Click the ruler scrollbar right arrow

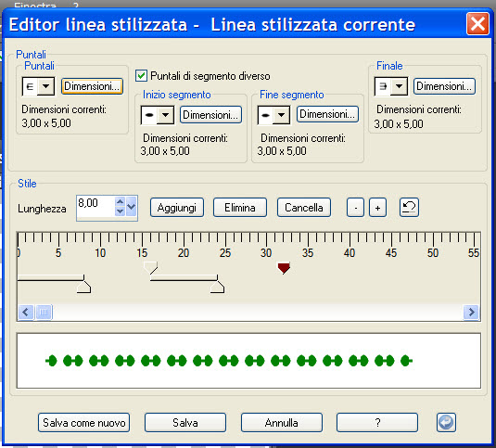click(471, 312)
